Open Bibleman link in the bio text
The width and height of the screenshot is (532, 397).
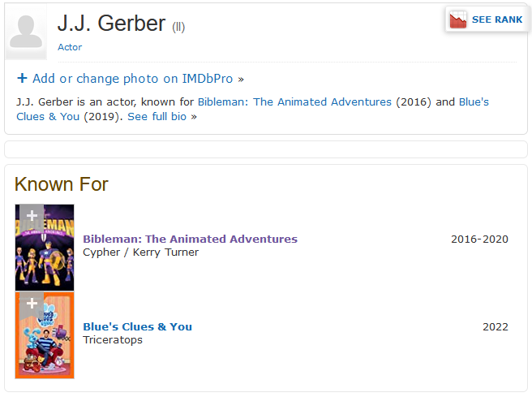[294, 102]
